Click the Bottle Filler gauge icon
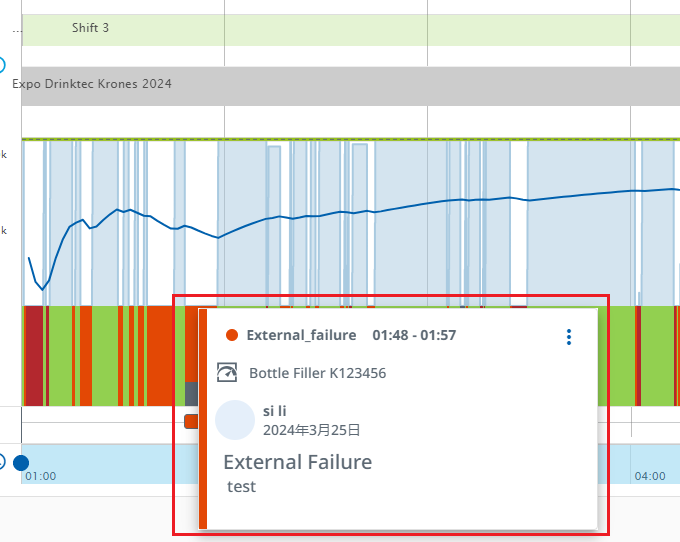Image resolution: width=680 pixels, height=542 pixels. coord(228,373)
